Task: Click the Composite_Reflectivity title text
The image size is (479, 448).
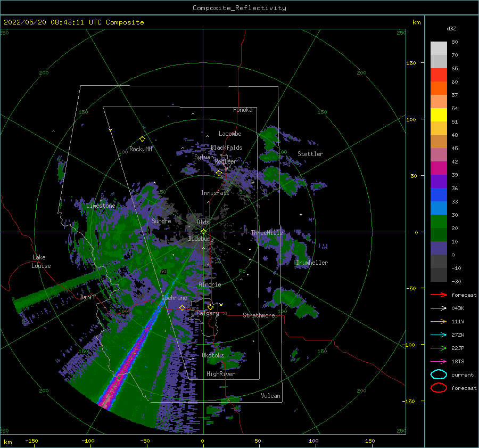Action: pyautogui.click(x=239, y=8)
